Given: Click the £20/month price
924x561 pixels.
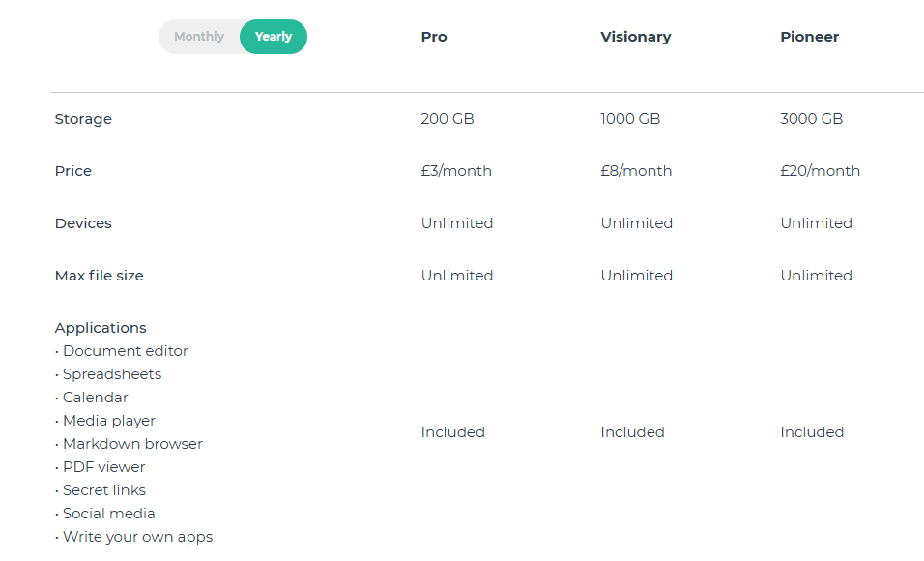Looking at the screenshot, I should tap(821, 171).
